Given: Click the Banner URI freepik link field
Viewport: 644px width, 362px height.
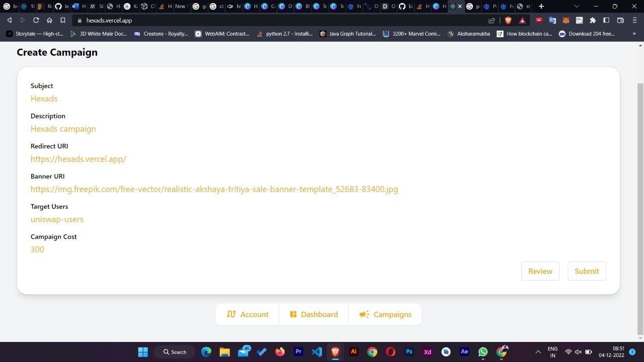Looking at the screenshot, I should pyautogui.click(x=214, y=189).
